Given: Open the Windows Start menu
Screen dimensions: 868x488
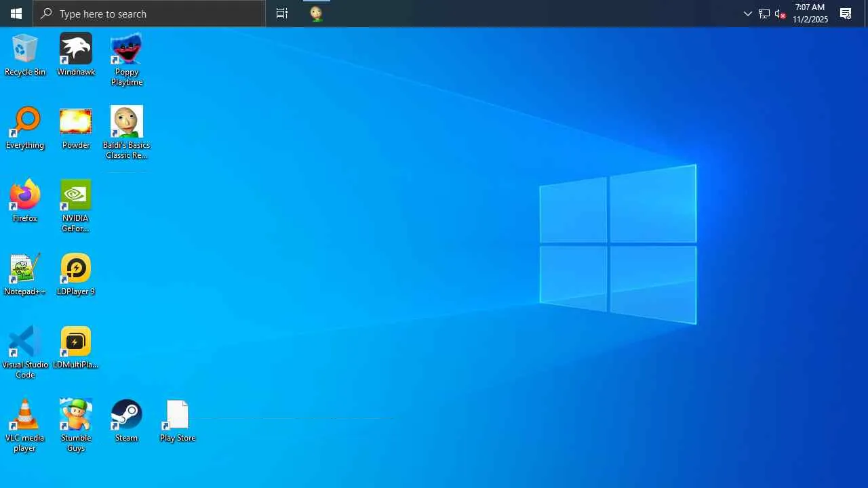Looking at the screenshot, I should point(16,14).
